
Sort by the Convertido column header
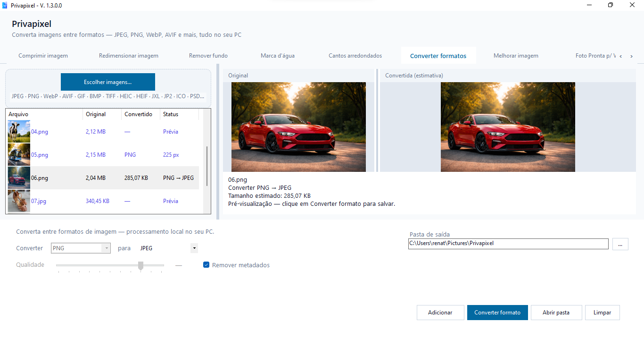pyautogui.click(x=141, y=114)
